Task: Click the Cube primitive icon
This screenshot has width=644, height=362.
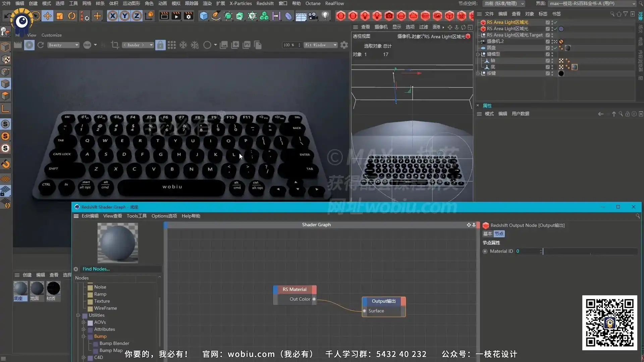Action: [204, 16]
